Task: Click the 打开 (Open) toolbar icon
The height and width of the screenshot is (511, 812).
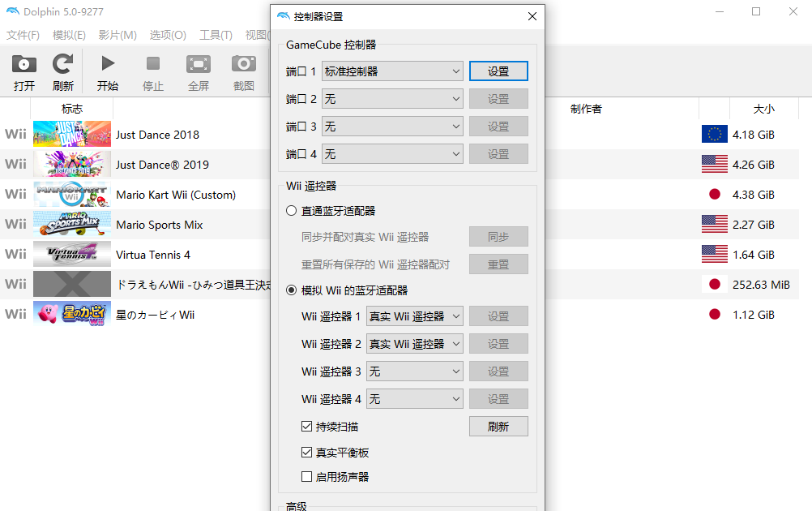Action: [x=24, y=64]
